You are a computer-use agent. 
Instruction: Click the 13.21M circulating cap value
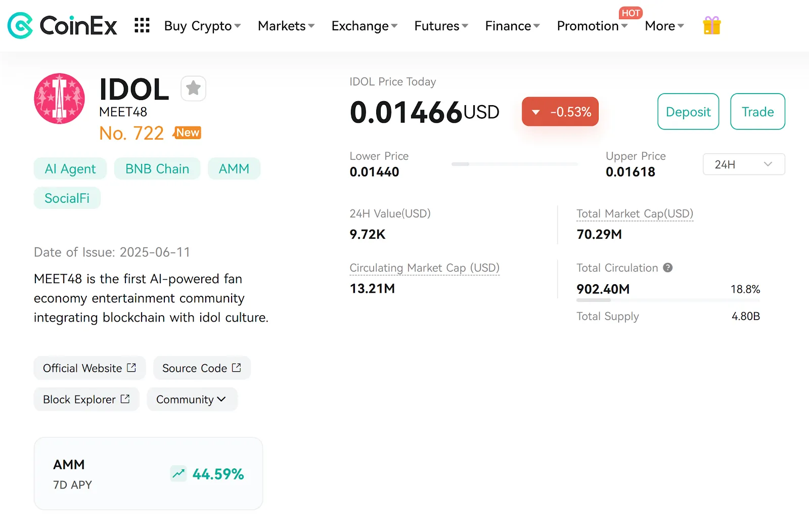372,288
